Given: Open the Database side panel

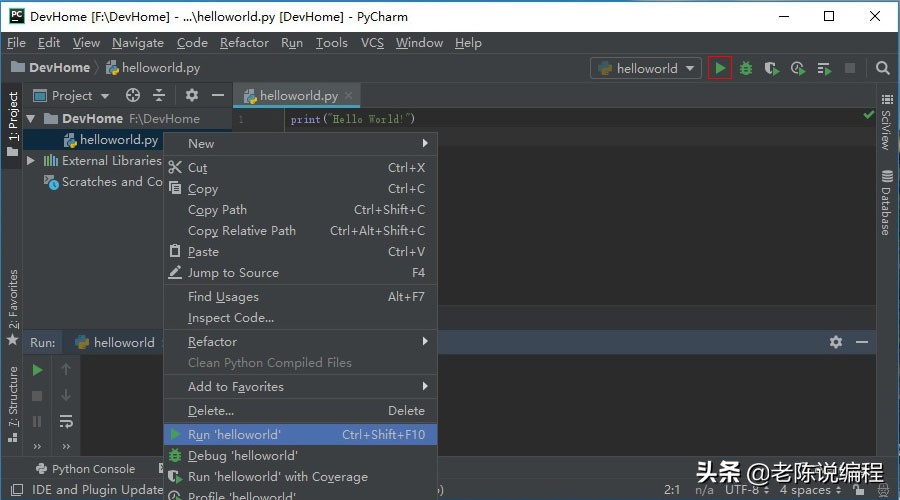Looking at the screenshot, I should point(887,203).
